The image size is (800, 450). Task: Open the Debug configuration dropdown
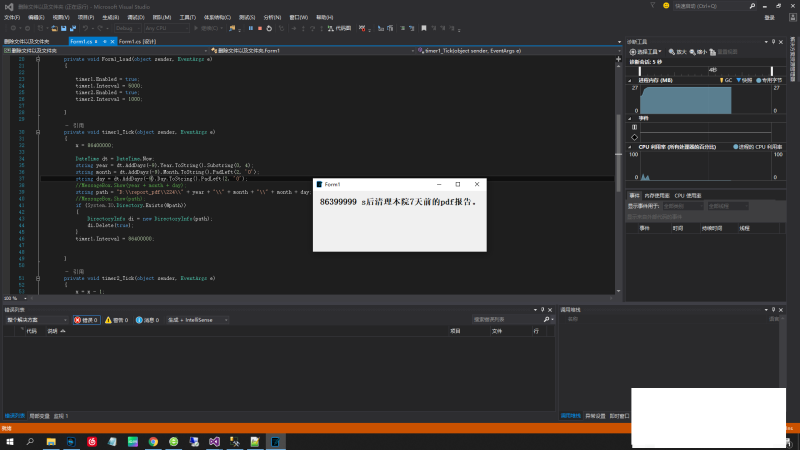[127, 29]
